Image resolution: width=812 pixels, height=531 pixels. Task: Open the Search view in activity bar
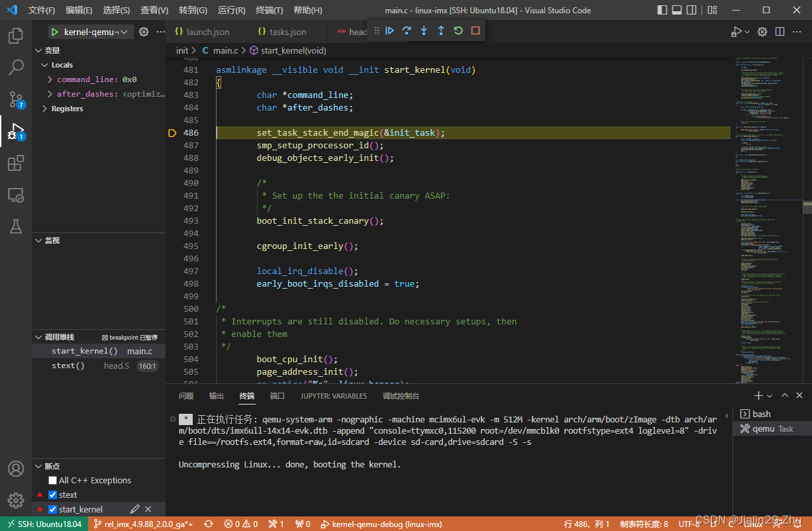[16, 67]
